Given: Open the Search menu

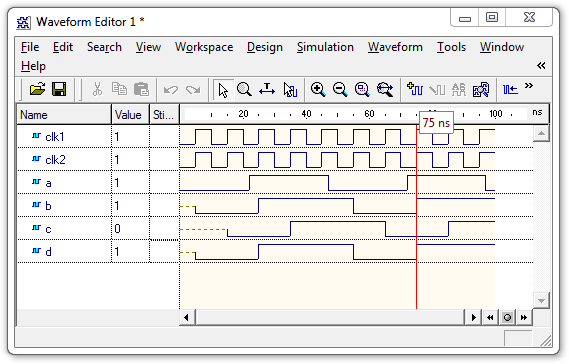Looking at the screenshot, I should click(104, 47).
